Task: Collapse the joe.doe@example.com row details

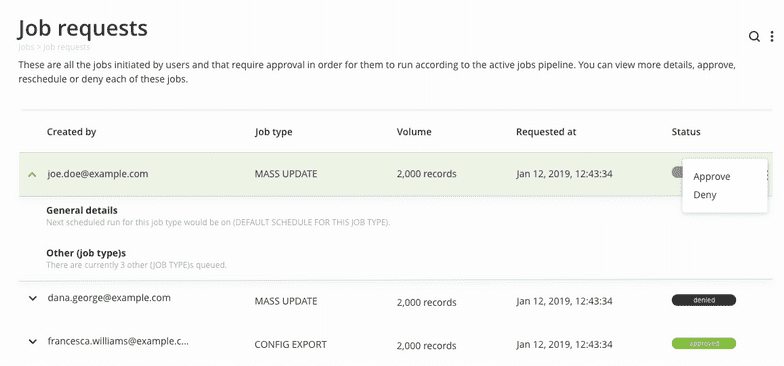Action: [x=32, y=174]
